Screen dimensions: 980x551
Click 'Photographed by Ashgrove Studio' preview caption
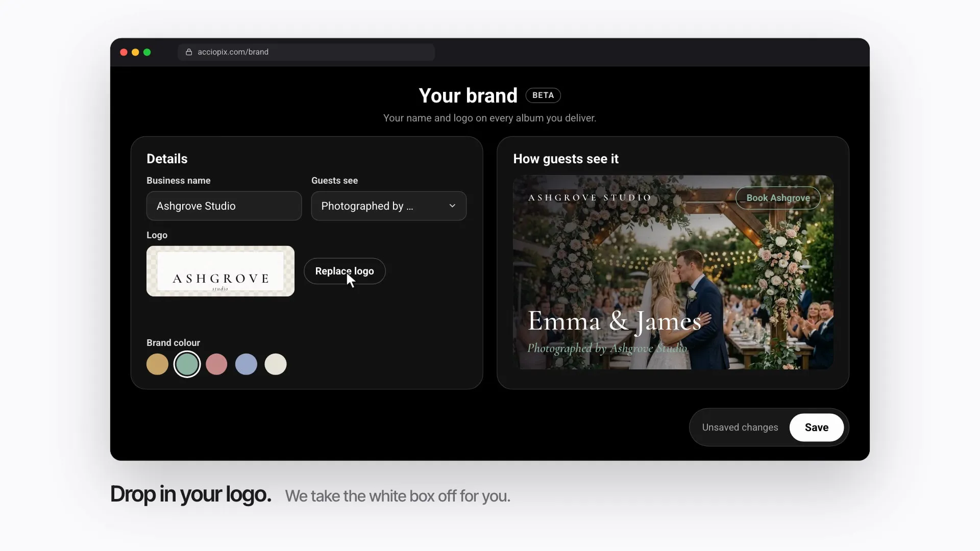coord(607,348)
